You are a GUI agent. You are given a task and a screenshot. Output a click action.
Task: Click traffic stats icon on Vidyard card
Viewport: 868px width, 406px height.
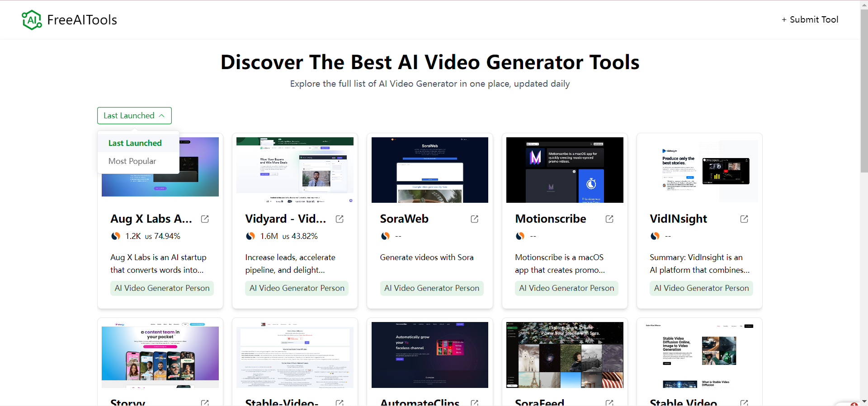coord(250,236)
